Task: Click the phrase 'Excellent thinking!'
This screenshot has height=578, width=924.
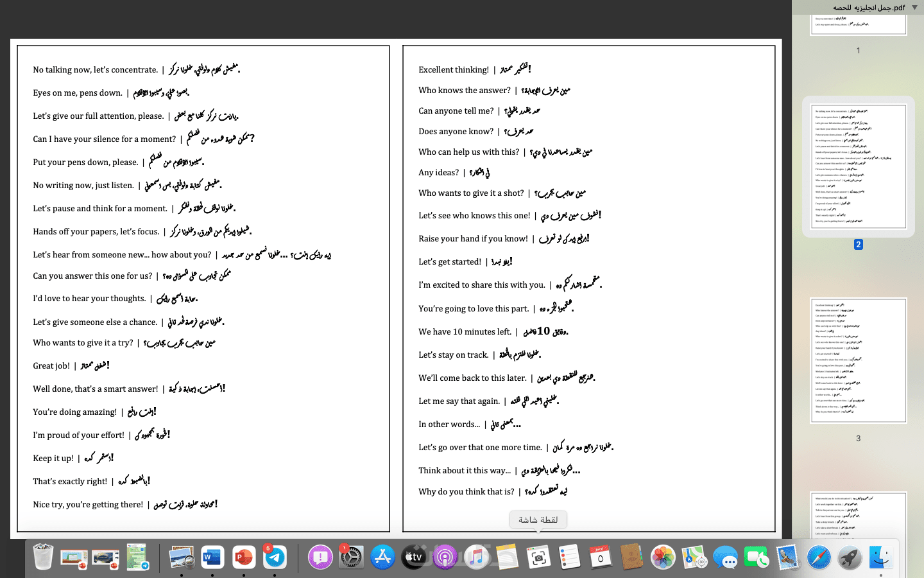Action: 454,70
